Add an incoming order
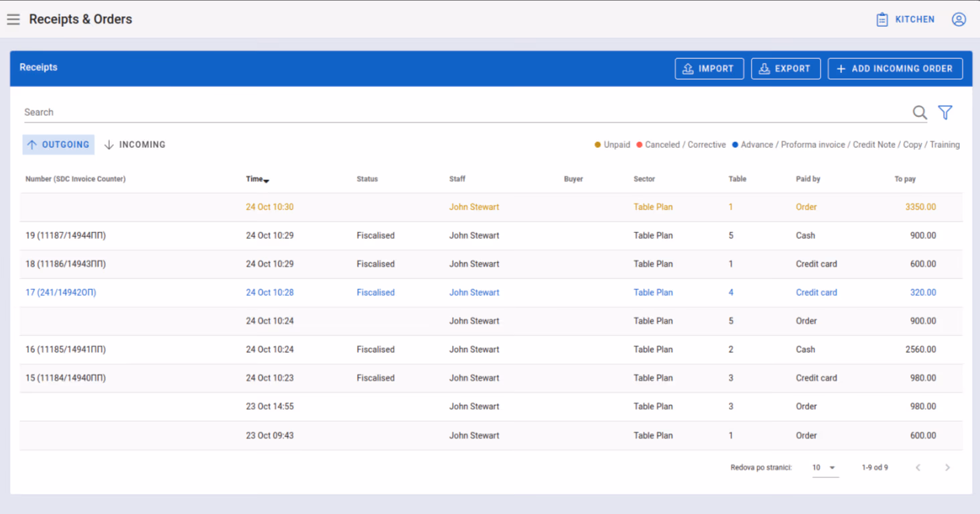 (895, 68)
